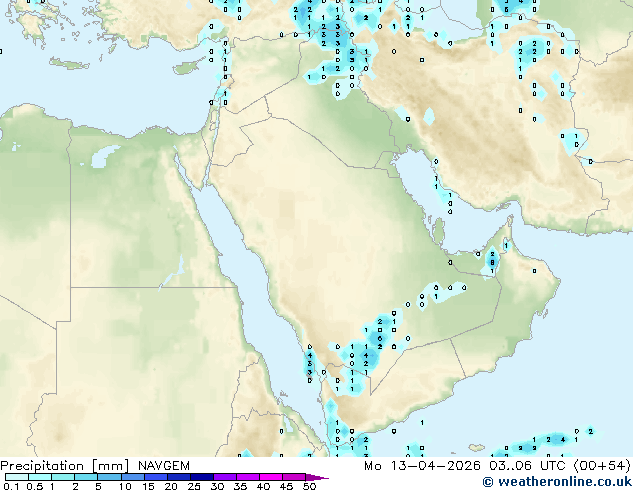Click the '35' legend scale value
Image resolution: width=634 pixels, height=490 pixels.
point(240,486)
